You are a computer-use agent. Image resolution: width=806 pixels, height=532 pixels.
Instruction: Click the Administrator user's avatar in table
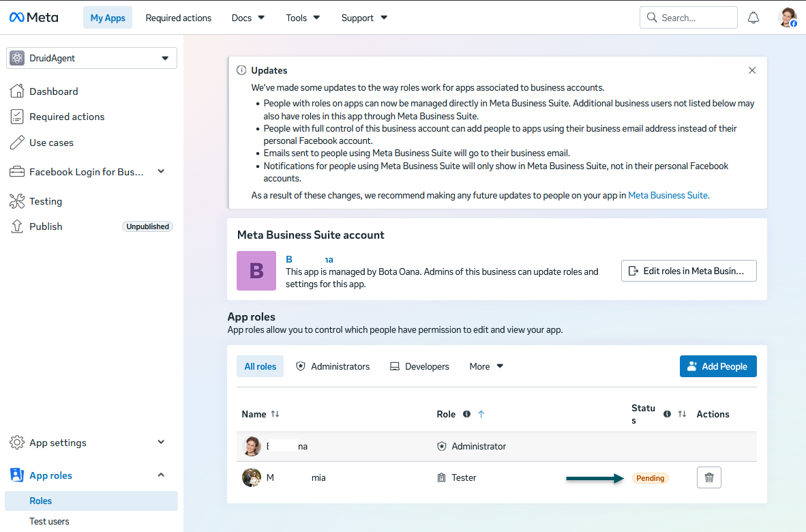click(x=252, y=446)
